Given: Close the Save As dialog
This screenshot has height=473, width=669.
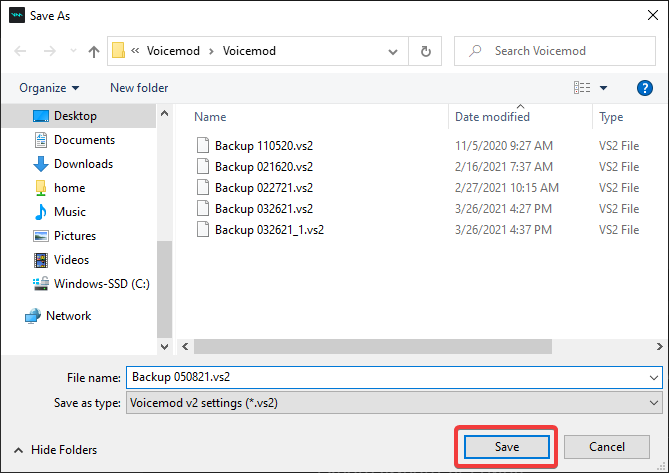Looking at the screenshot, I should 652,15.
